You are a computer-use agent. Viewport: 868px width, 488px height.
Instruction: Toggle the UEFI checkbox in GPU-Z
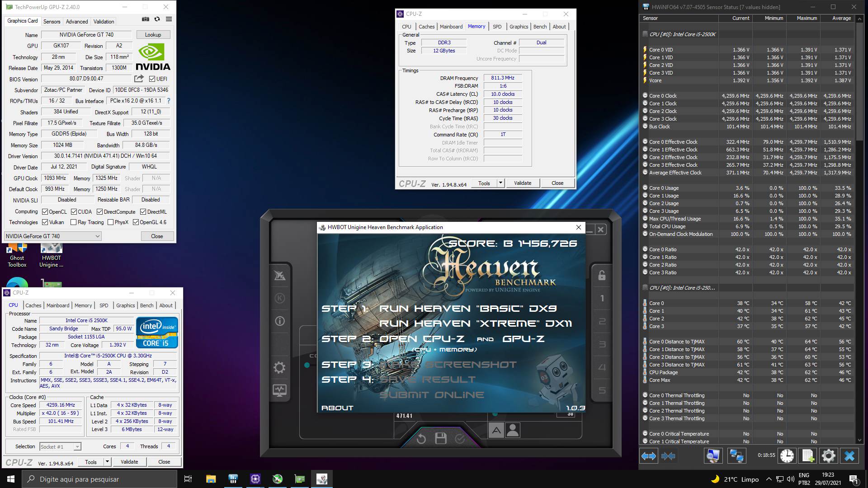[x=152, y=79]
